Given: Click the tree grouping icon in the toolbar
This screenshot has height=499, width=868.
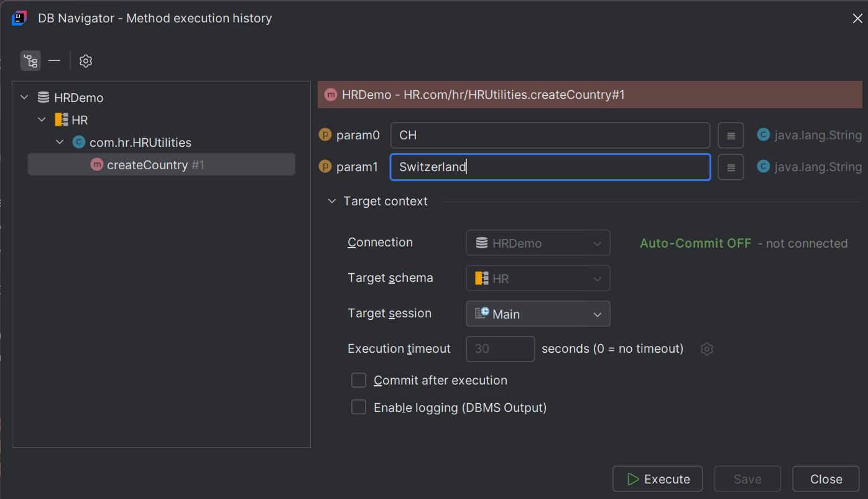Looking at the screenshot, I should tap(30, 60).
